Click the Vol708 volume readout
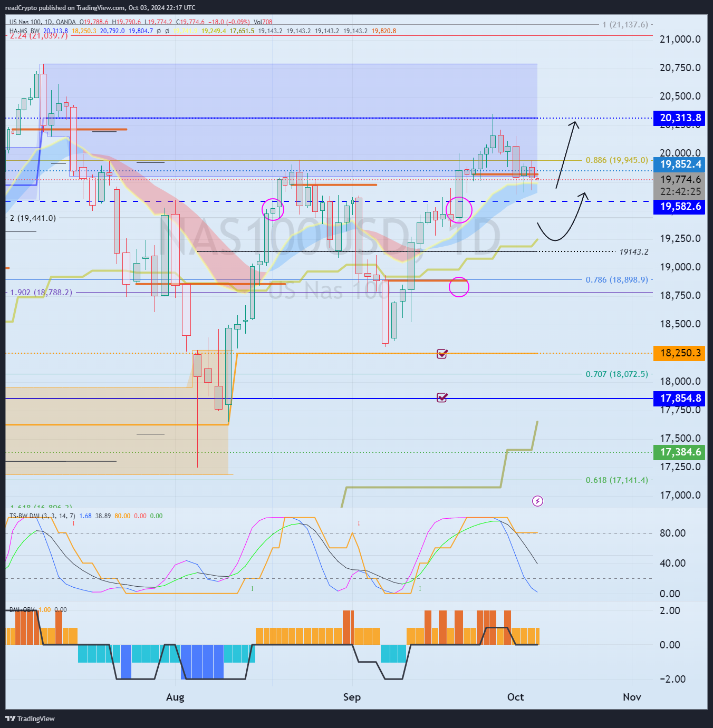This screenshot has width=713, height=728. [263, 22]
